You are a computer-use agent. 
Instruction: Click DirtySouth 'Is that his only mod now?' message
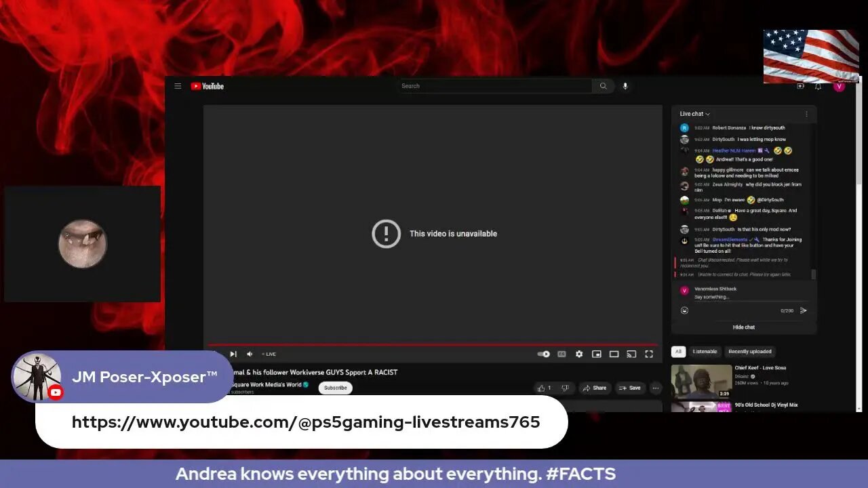[744, 229]
